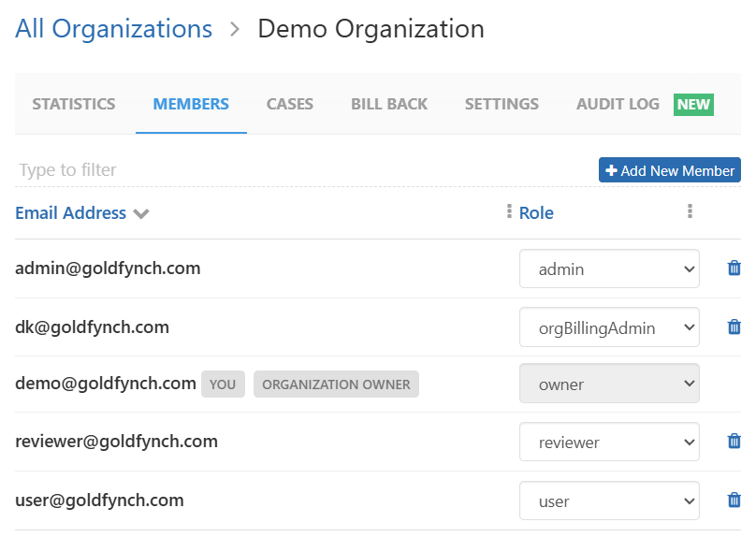The width and height of the screenshot is (756, 537).
Task: Click the NEW badge beside Audit Log
Action: (693, 104)
